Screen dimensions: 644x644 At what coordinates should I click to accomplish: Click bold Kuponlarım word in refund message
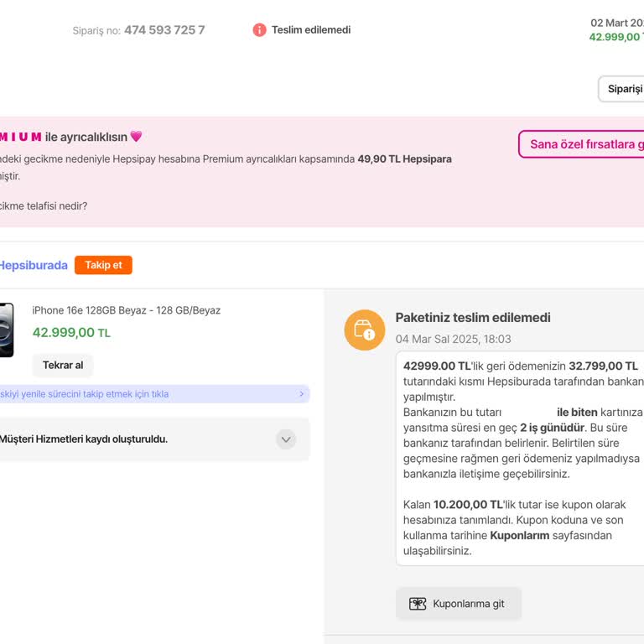pyautogui.click(x=520, y=536)
